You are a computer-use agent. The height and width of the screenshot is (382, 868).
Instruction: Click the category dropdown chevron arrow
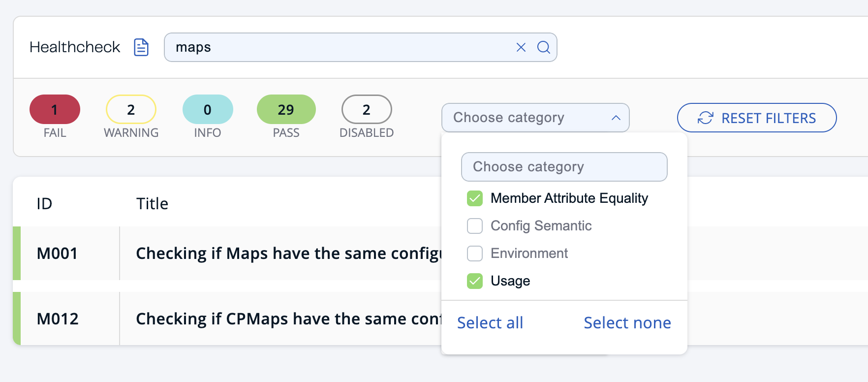(616, 118)
